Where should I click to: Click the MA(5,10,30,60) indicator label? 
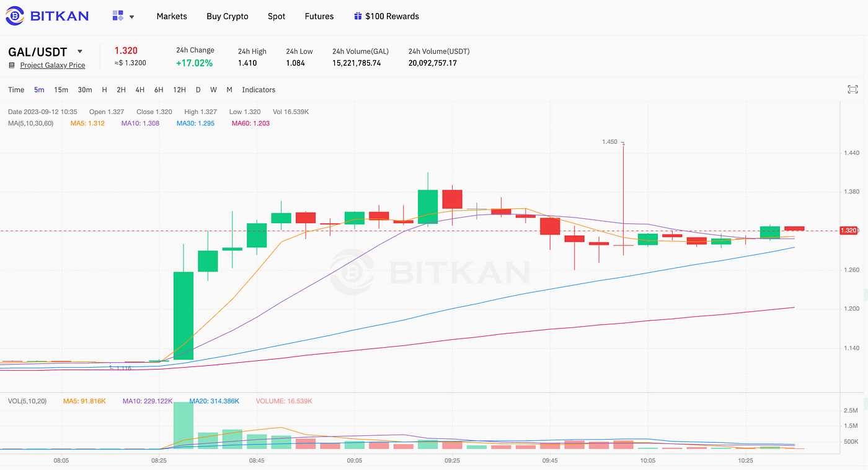tap(31, 123)
